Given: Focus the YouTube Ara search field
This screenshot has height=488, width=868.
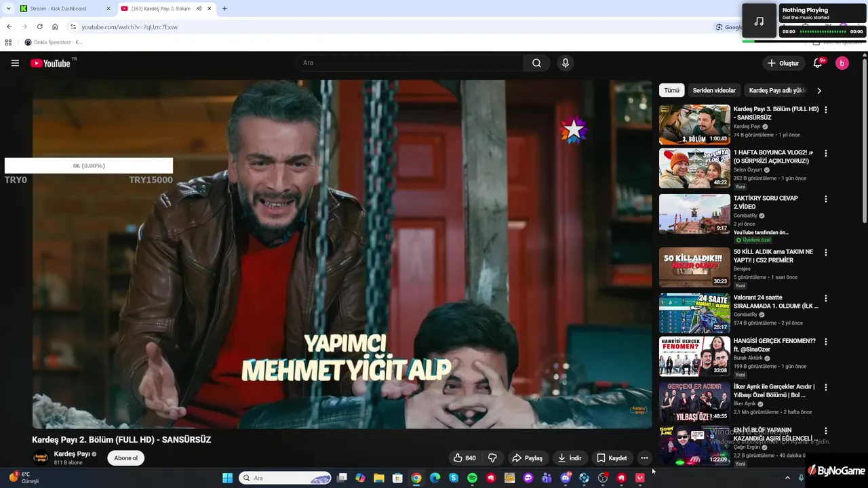Looking at the screenshot, I should [x=410, y=63].
